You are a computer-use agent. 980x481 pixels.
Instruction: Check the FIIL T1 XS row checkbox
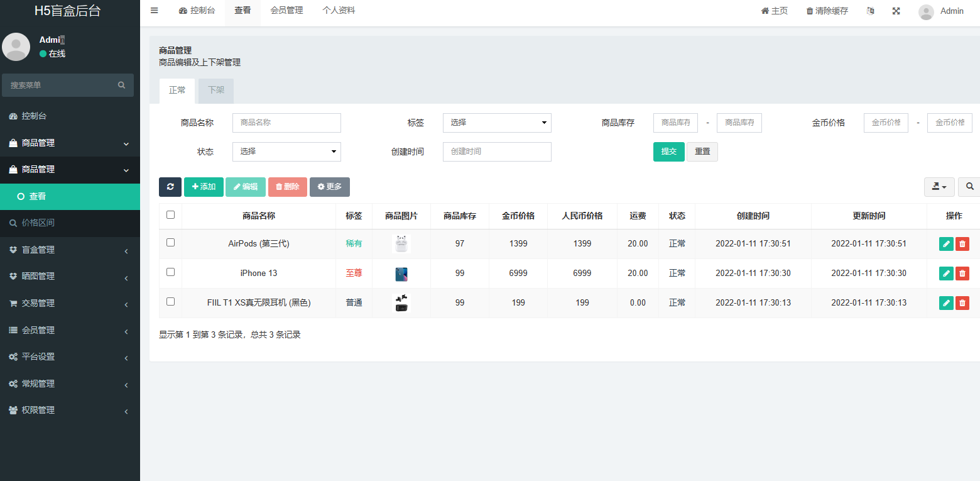(170, 302)
